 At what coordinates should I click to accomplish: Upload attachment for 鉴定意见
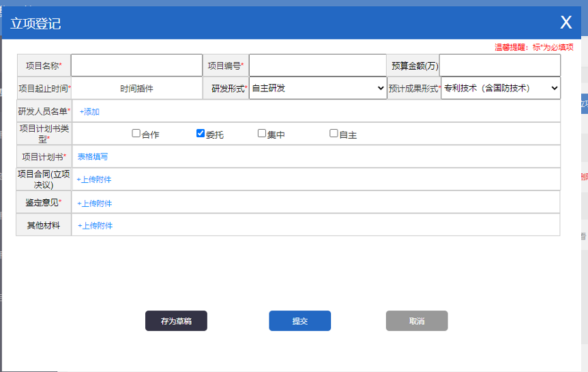94,203
